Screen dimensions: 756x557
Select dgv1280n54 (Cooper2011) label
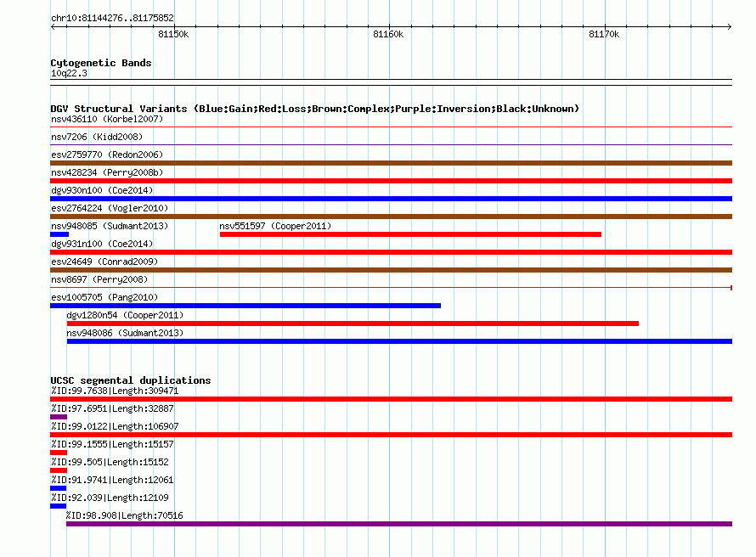tap(125, 315)
